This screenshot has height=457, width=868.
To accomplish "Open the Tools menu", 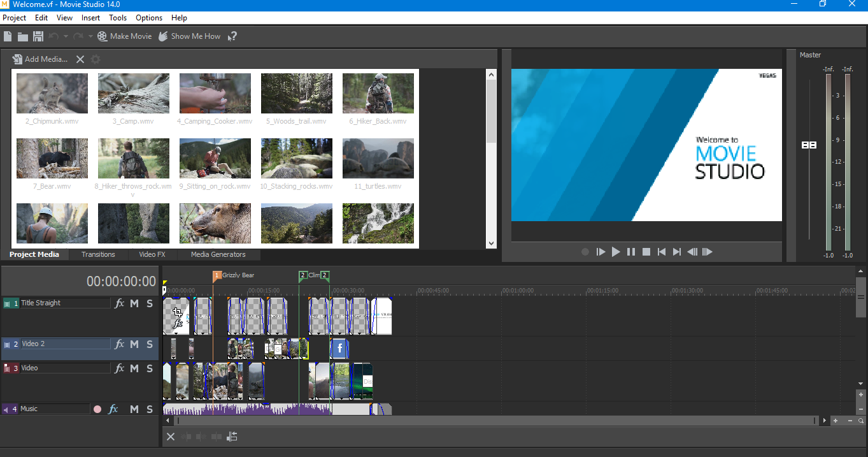I will [118, 18].
